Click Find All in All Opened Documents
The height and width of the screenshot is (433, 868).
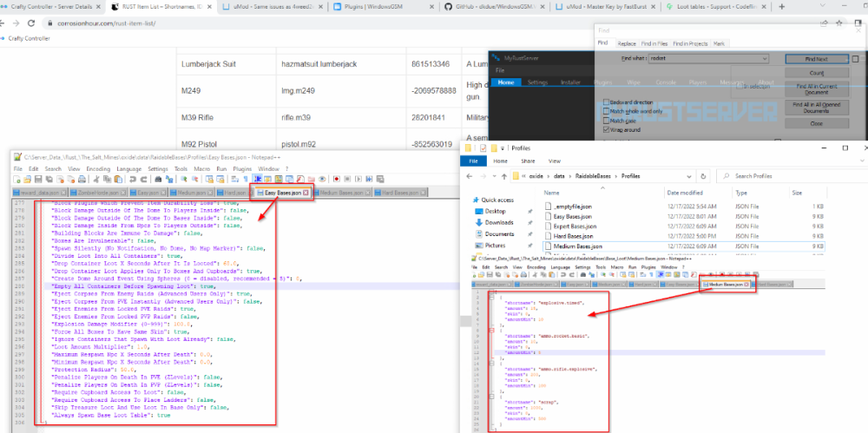tap(817, 108)
